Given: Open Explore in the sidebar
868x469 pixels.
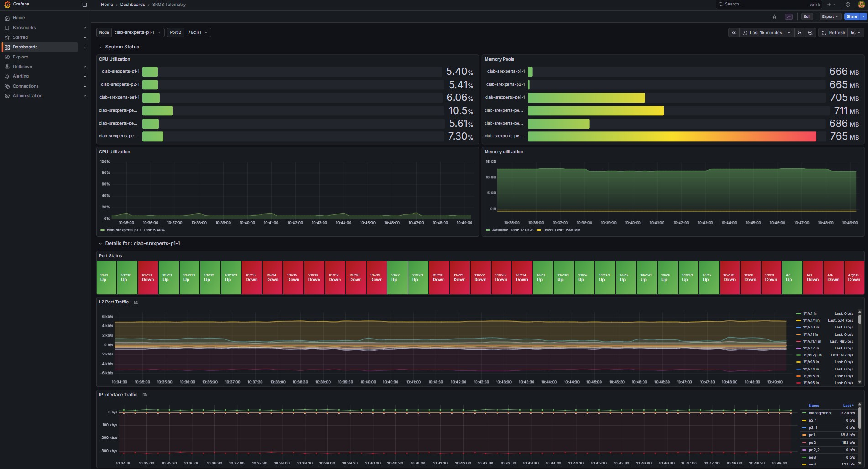Looking at the screenshot, I should point(21,57).
